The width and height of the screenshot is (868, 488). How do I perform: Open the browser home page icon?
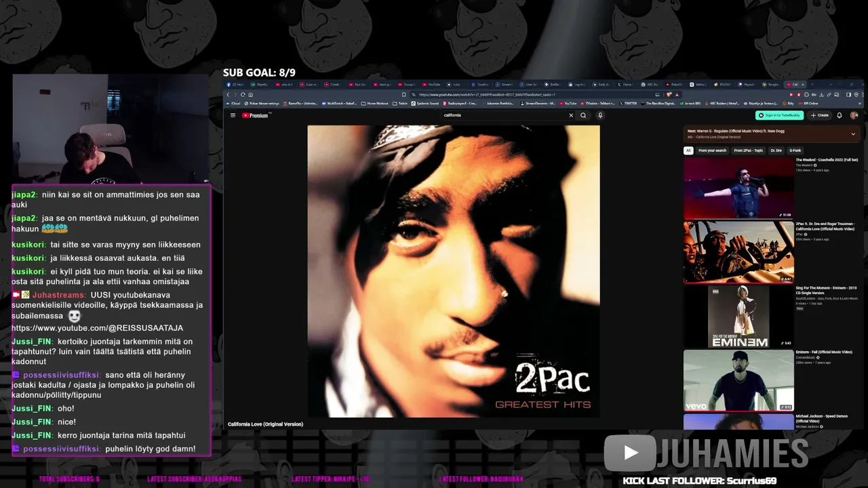(251, 95)
